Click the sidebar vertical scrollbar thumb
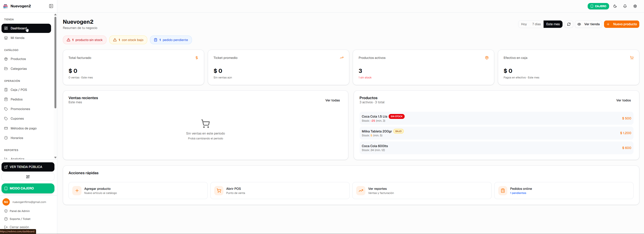Viewport: 644px width, 234px height. (x=55, y=63)
